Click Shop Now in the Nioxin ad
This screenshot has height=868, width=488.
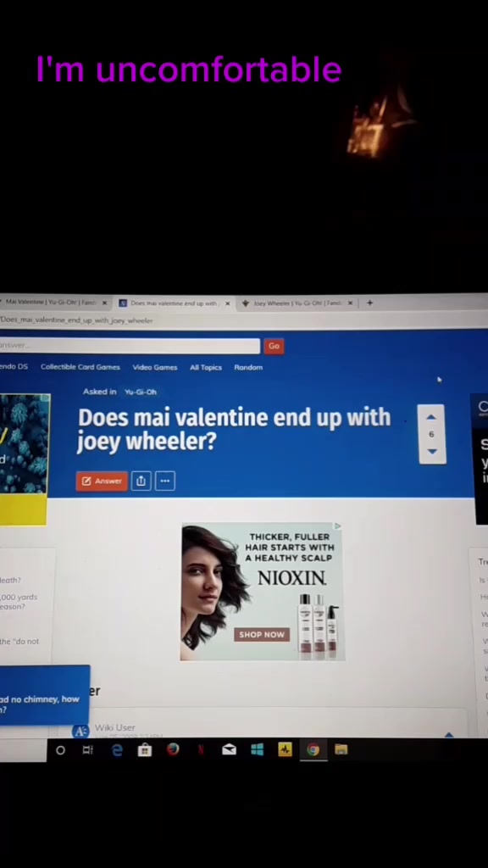pos(262,634)
